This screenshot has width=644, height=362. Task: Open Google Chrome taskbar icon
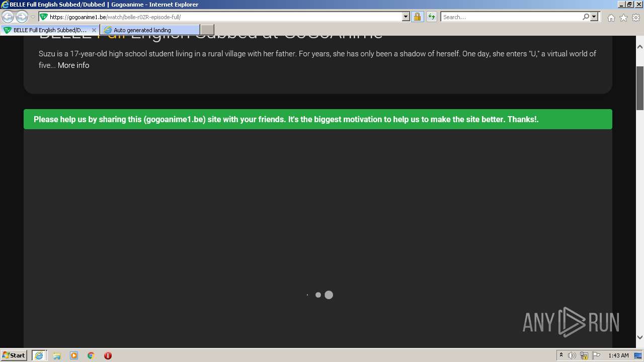(x=91, y=355)
